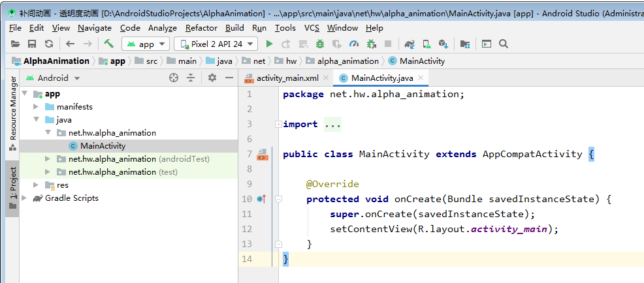Run app with the green play icon
The height and width of the screenshot is (283, 644).
[270, 44]
